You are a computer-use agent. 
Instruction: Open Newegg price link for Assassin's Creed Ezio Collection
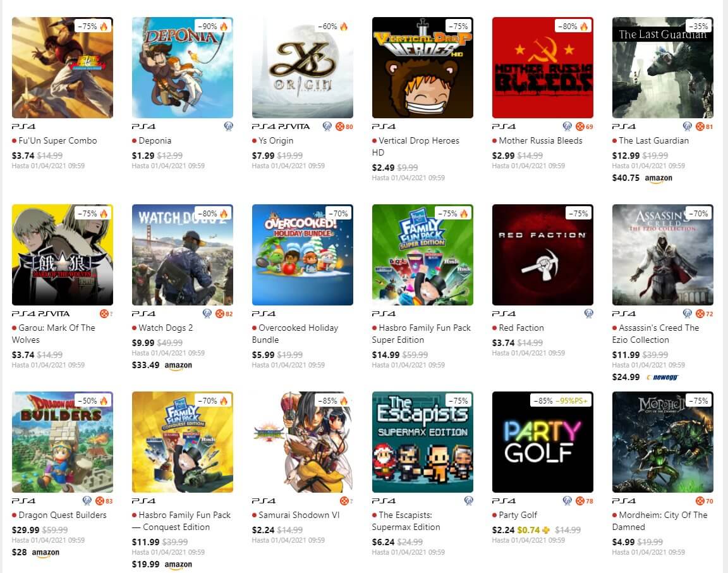645,377
